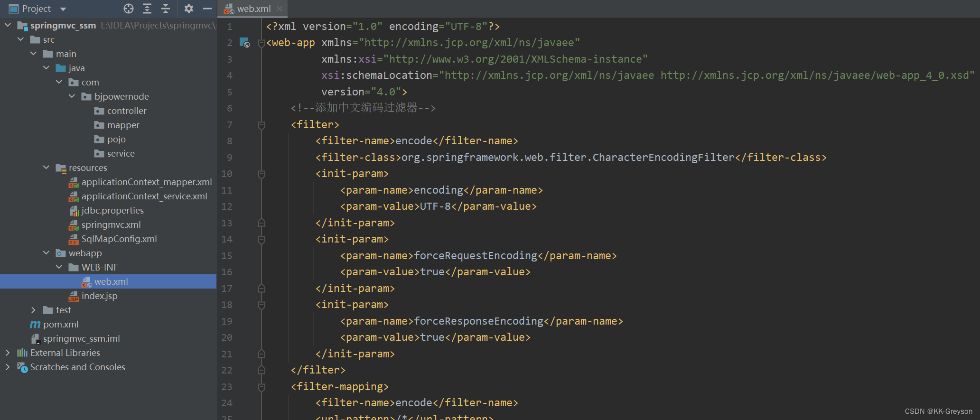Fold the closing init-param at line 13

tap(261, 223)
